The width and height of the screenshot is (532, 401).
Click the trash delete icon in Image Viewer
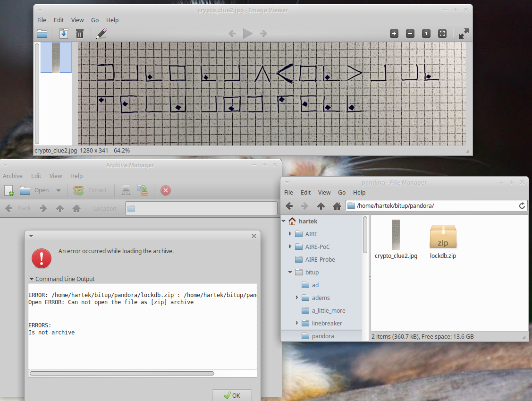(80, 34)
